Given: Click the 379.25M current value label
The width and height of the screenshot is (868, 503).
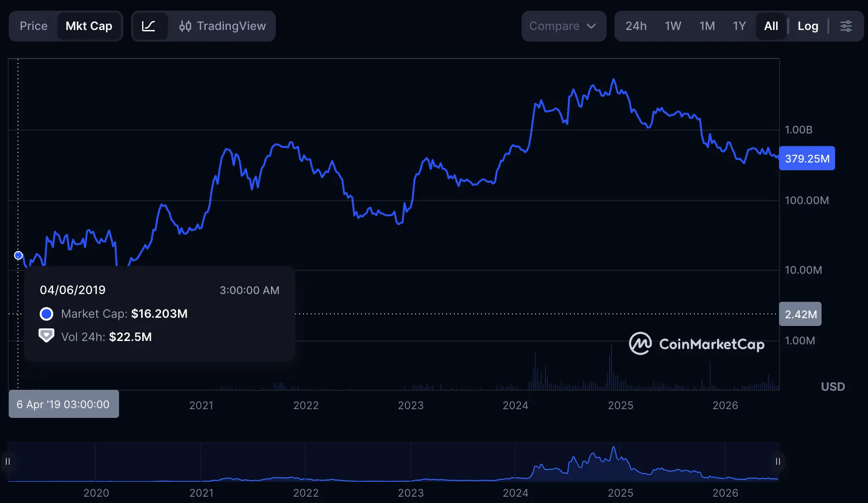Looking at the screenshot, I should (x=807, y=158).
